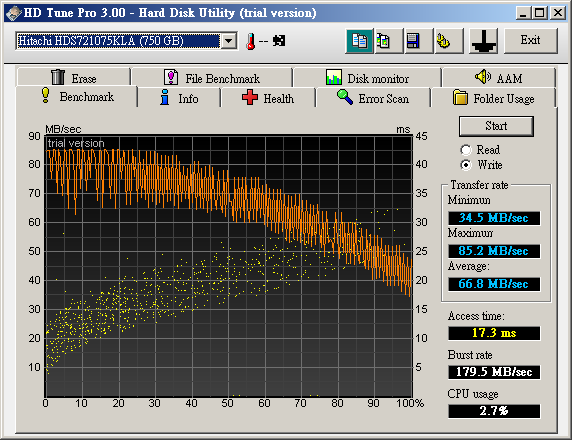The image size is (572, 440).
Task: Click the icon next to temperature dashes
Action: pyautogui.click(x=279, y=40)
